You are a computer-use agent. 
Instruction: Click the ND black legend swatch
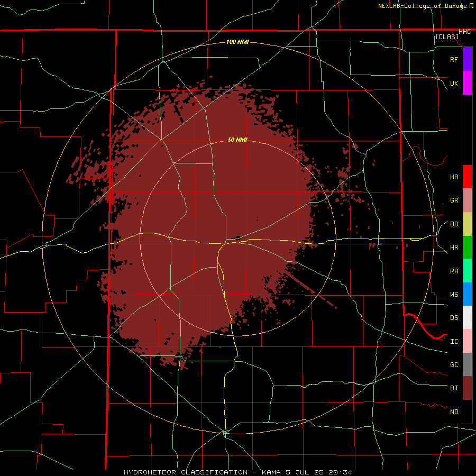pos(467,411)
